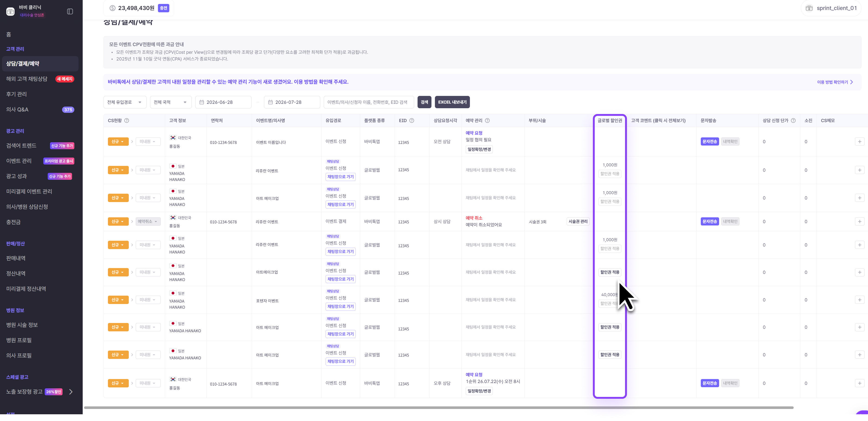Click the 시술권 3회 cell

538,222
